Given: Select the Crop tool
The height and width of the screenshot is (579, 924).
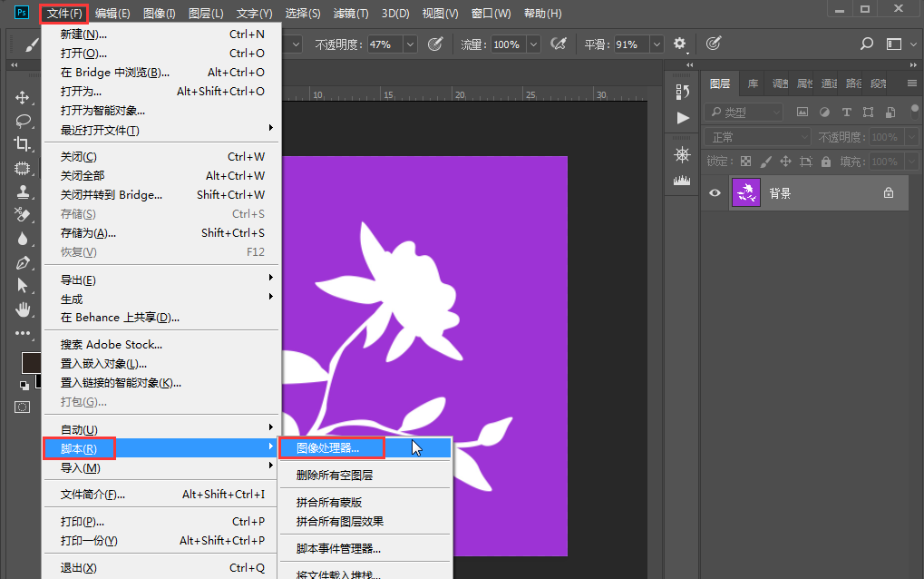Looking at the screenshot, I should (23, 144).
